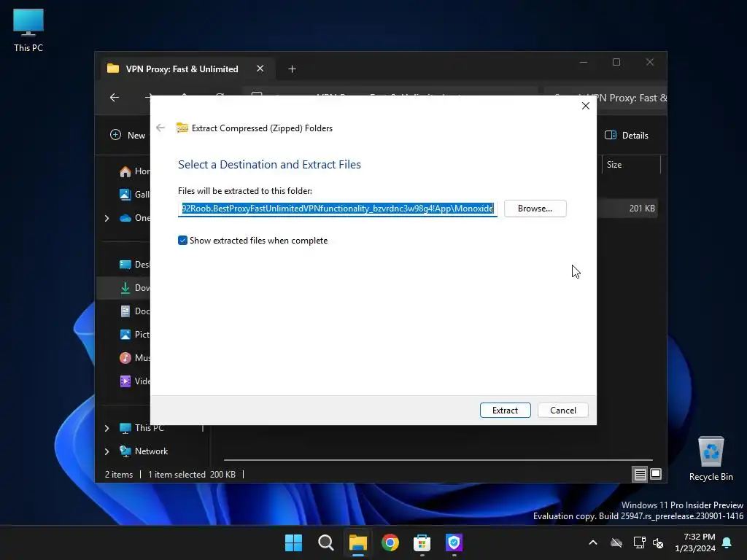Switch to large thumbnails view layout
This screenshot has width=747, height=560.
[x=656, y=474]
